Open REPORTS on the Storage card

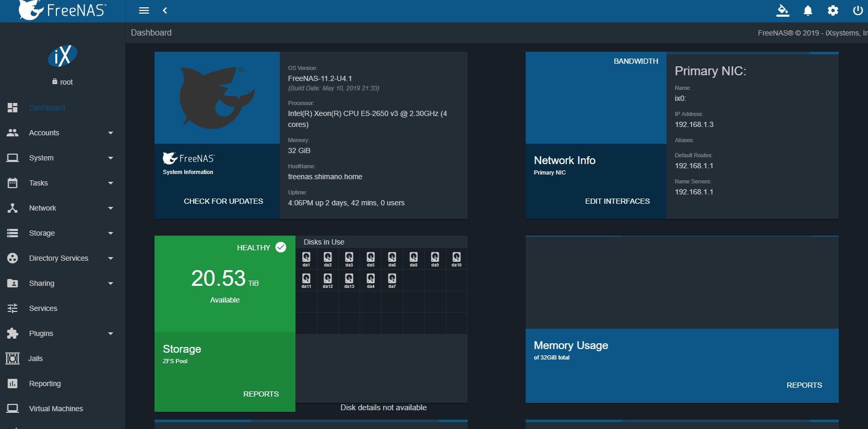[261, 394]
